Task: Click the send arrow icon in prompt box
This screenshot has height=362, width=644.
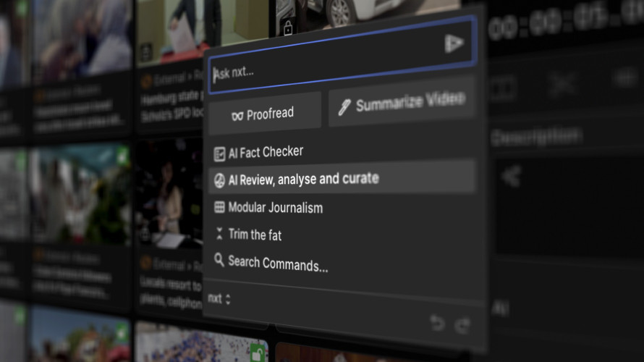Action: click(x=454, y=43)
